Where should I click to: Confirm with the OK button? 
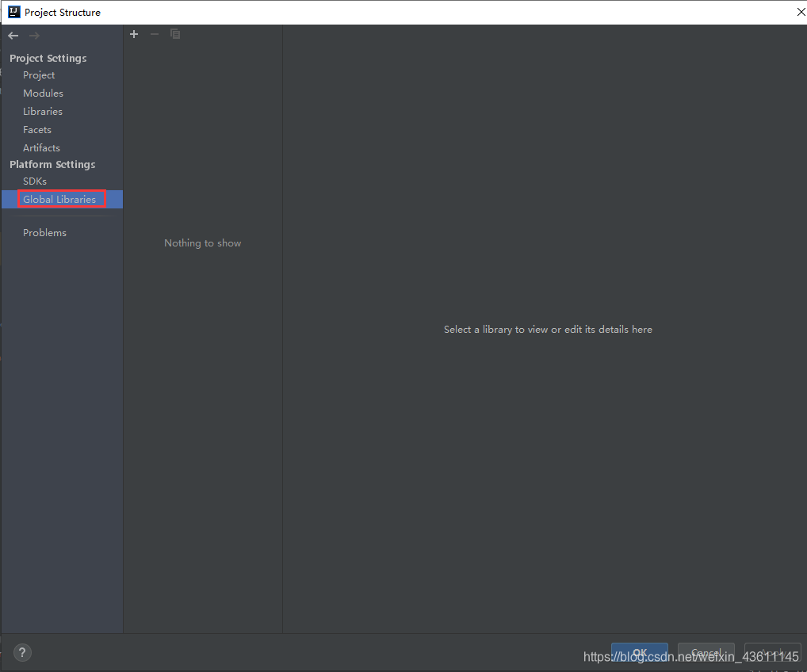click(639, 652)
